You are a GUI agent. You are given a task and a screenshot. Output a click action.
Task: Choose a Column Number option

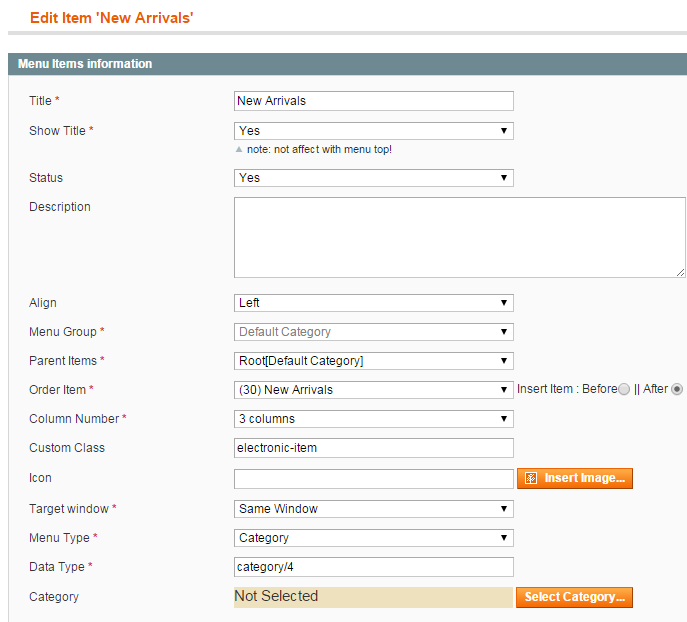tap(374, 419)
